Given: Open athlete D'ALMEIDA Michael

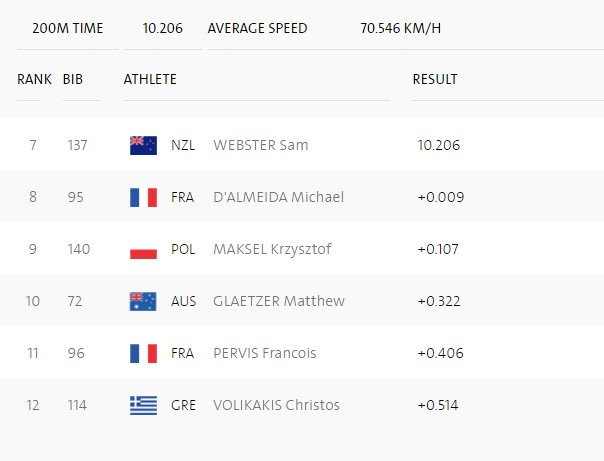Looking at the screenshot, I should 278,197.
